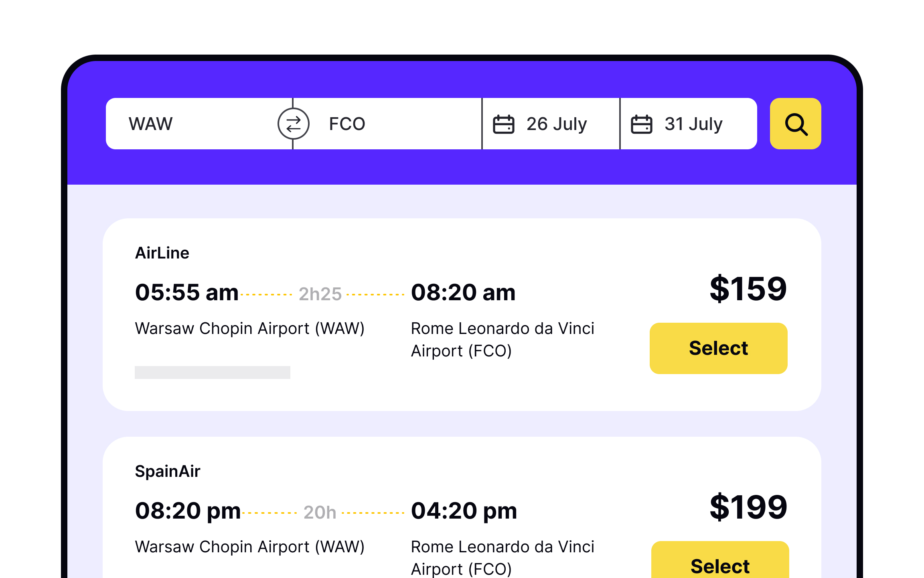Click the 20h flight duration label
924x578 pixels.
coord(320,512)
